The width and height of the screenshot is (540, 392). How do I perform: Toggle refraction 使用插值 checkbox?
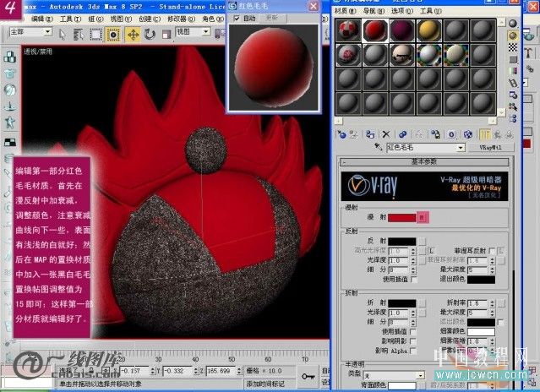[413, 331]
